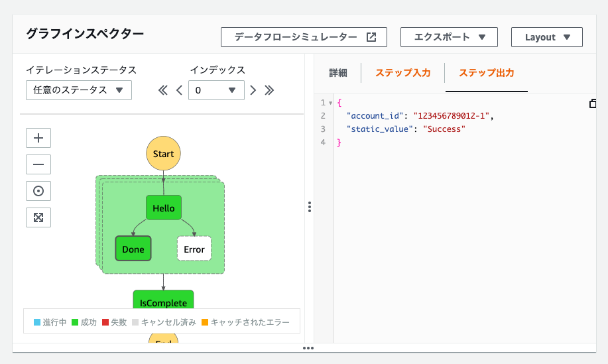Jump to last iteration double-right arrow
The width and height of the screenshot is (608, 364).
click(269, 90)
